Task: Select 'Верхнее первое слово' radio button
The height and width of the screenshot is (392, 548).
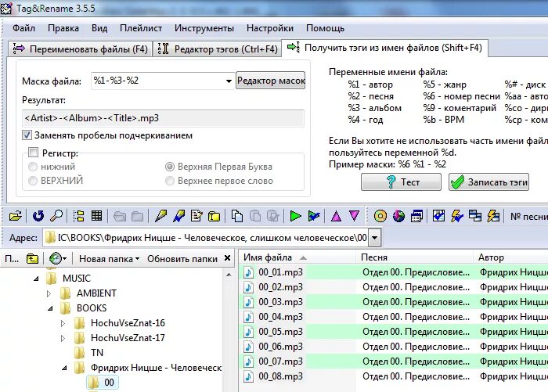Action: click(170, 181)
